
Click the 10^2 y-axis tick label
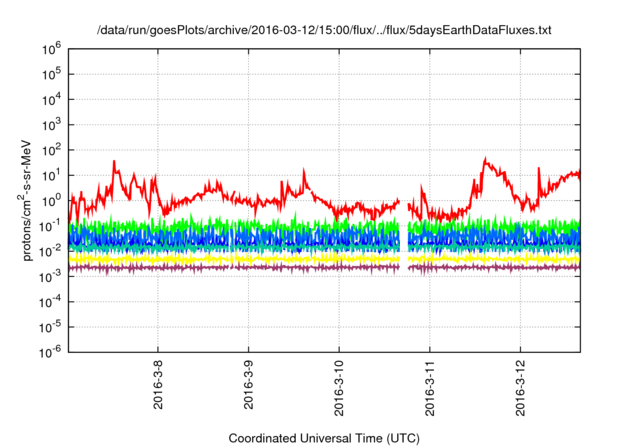click(51, 151)
